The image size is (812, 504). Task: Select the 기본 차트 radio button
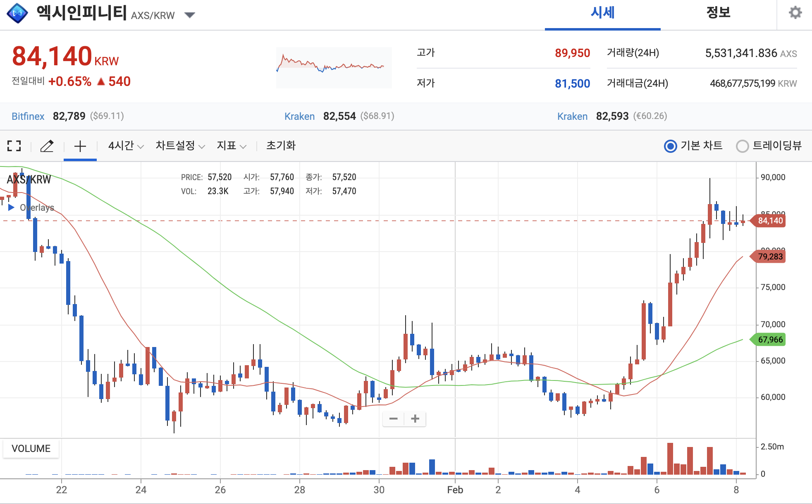(670, 146)
